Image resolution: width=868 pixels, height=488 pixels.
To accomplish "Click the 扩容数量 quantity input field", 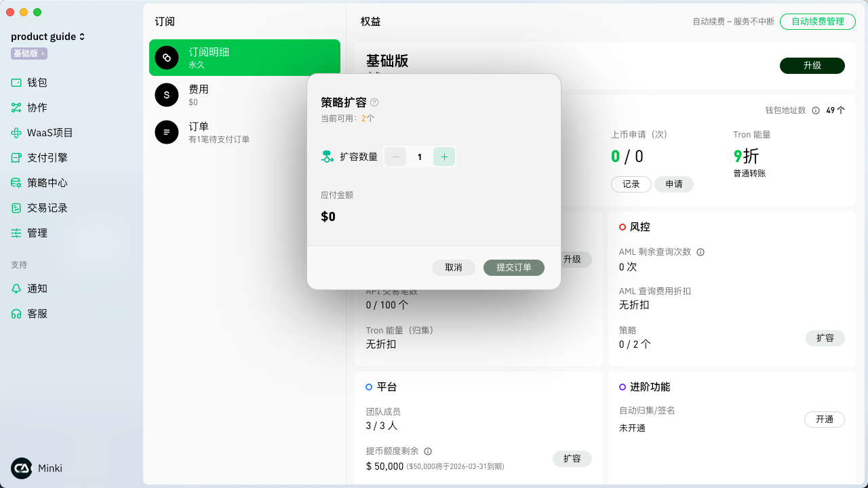I will coord(420,157).
